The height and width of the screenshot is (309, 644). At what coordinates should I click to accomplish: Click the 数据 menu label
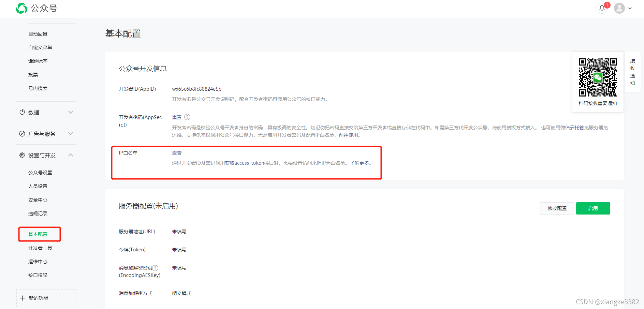coord(34,112)
